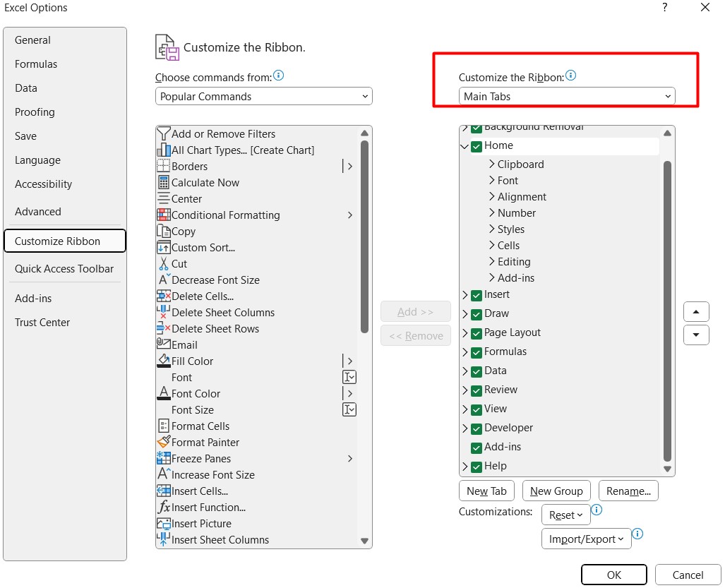Click the Insert Function fx icon

164,507
